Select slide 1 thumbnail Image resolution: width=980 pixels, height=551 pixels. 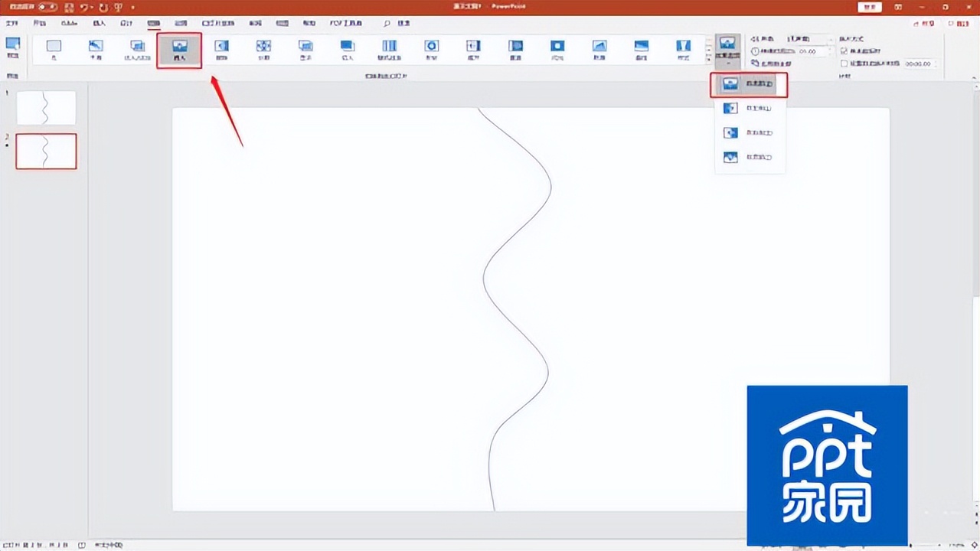point(46,108)
